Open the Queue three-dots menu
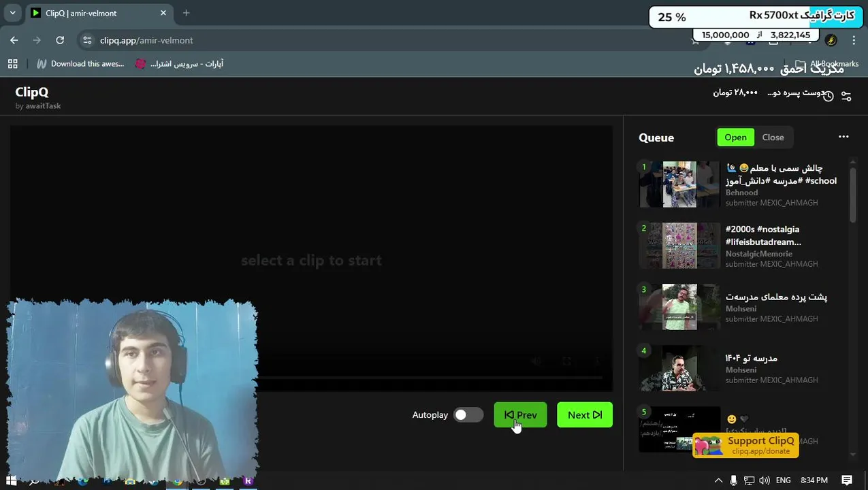Screen dimensions: 868x490 coord(843,137)
